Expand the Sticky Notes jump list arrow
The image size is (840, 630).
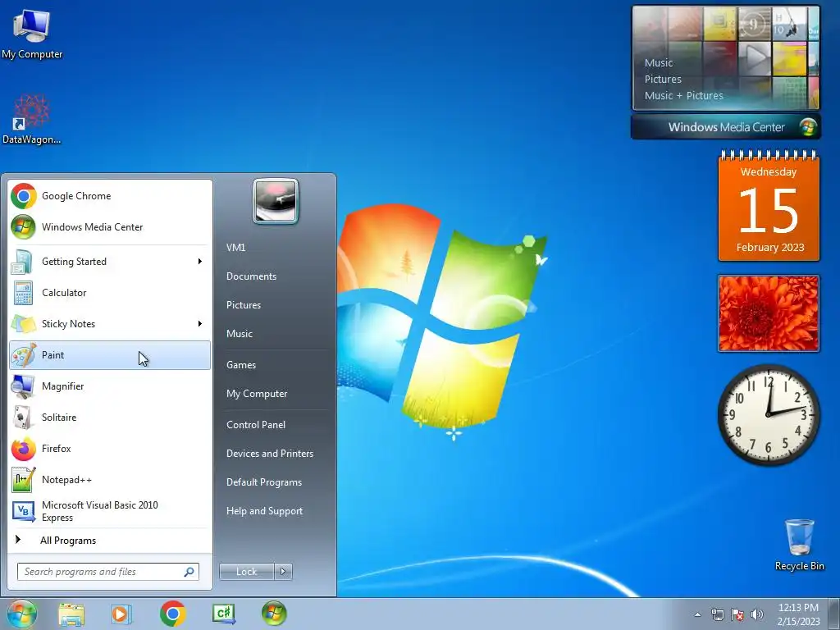coord(200,323)
